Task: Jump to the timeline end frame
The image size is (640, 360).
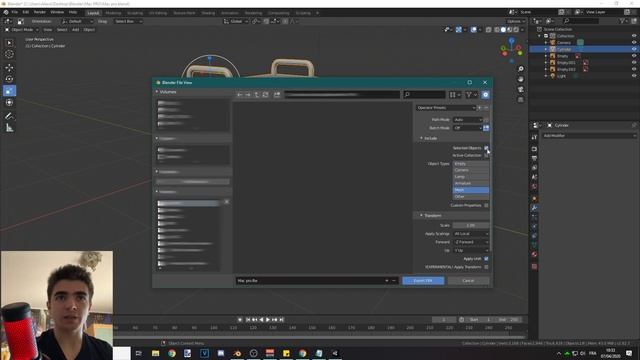Action: click(x=282, y=320)
